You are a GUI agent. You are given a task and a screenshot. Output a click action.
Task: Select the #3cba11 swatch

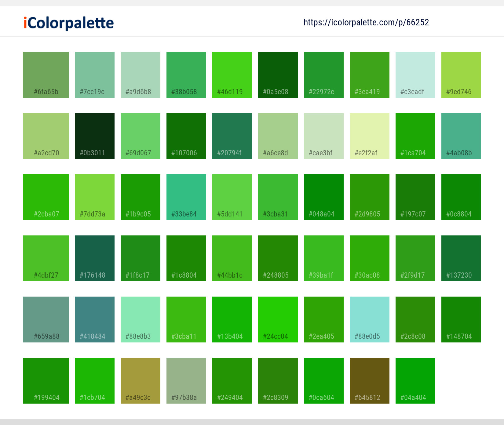coord(186,320)
